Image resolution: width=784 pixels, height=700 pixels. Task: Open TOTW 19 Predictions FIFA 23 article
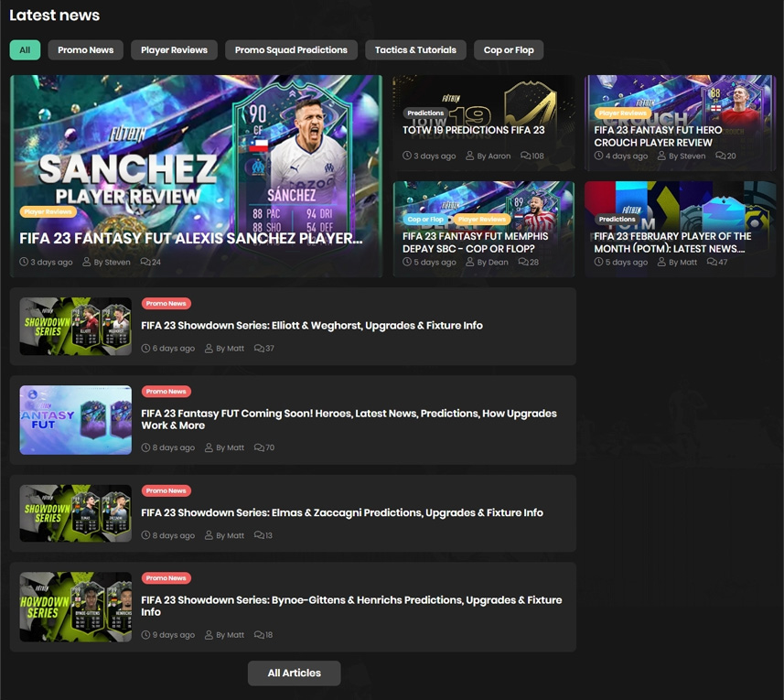(x=474, y=130)
